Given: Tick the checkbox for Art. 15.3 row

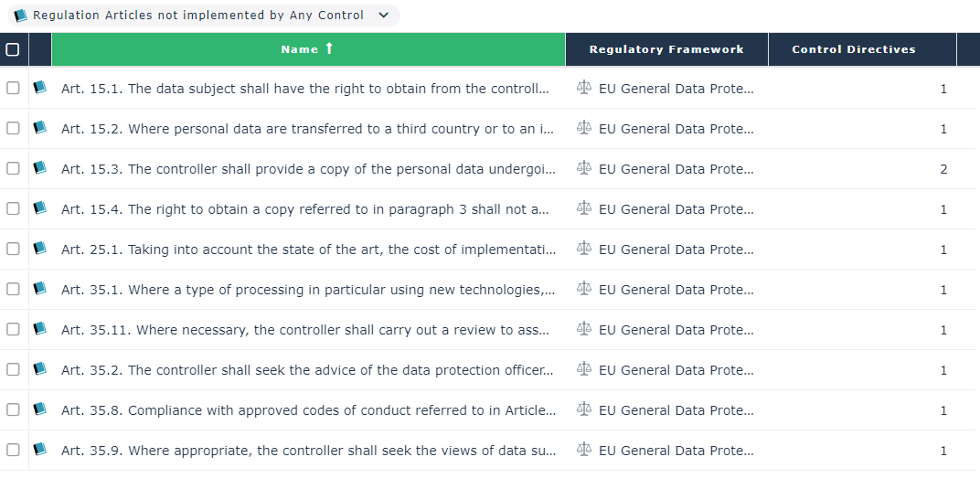Looking at the screenshot, I should tap(13, 168).
